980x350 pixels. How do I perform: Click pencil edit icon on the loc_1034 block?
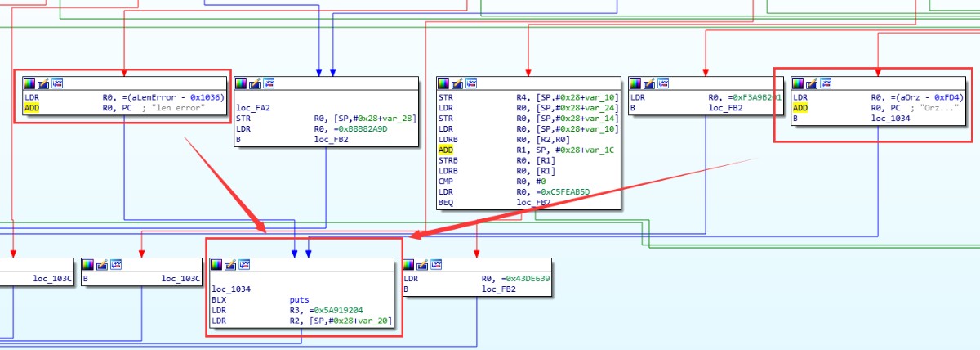(231, 265)
